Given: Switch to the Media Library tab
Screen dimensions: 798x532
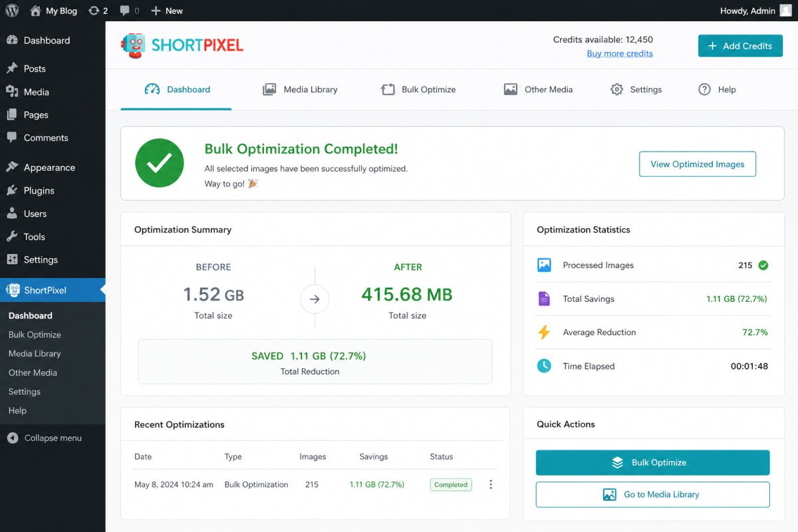Looking at the screenshot, I should click(300, 89).
